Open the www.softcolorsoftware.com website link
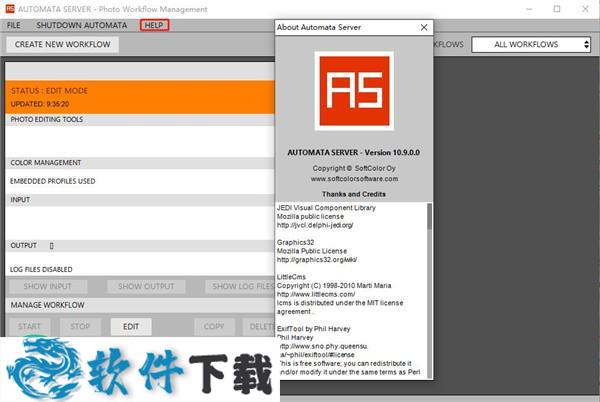The image size is (600, 402). point(354,178)
